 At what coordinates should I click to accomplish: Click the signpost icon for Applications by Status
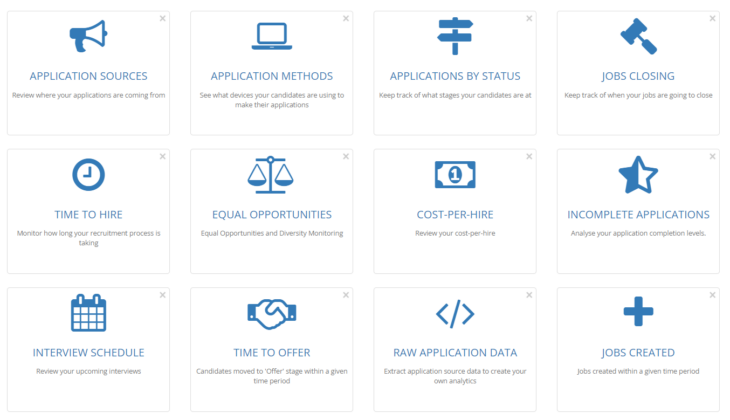coord(455,37)
